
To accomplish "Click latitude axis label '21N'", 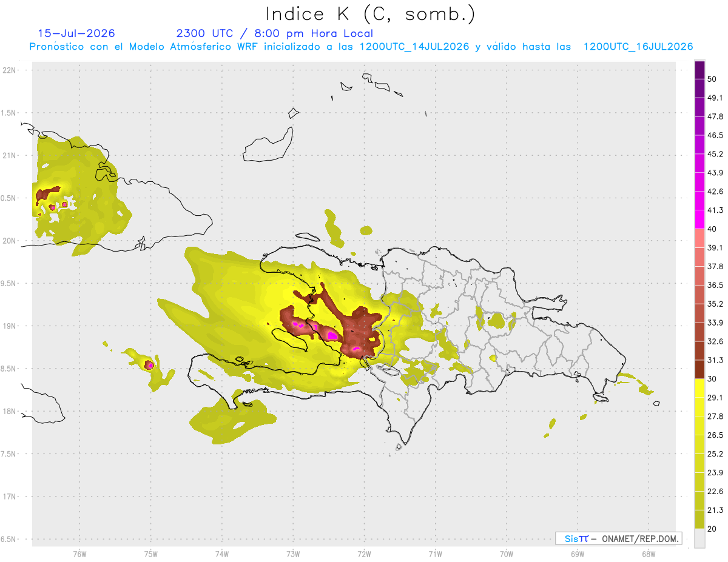I will pos(10,156).
